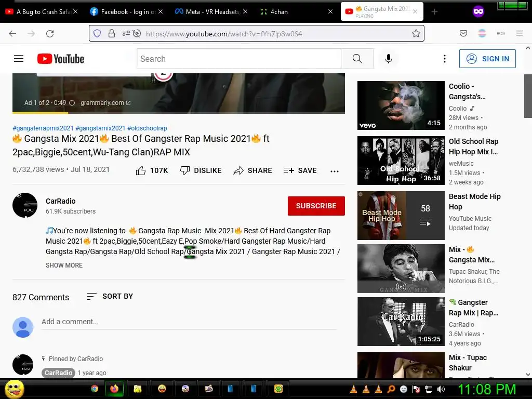
Task: Open a new browser tab
Action: [x=434, y=12]
